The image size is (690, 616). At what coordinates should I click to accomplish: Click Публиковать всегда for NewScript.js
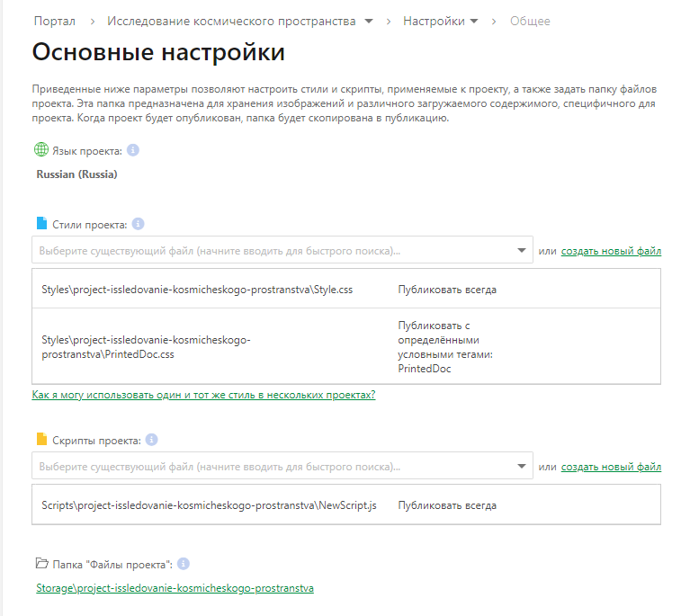point(447,505)
